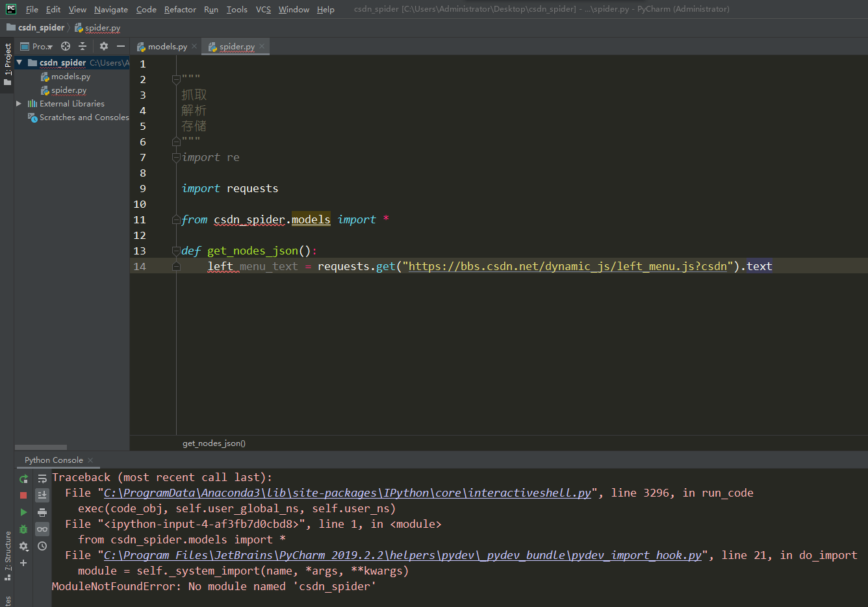Add new console with plus icon
The image size is (868, 607).
pyautogui.click(x=23, y=563)
